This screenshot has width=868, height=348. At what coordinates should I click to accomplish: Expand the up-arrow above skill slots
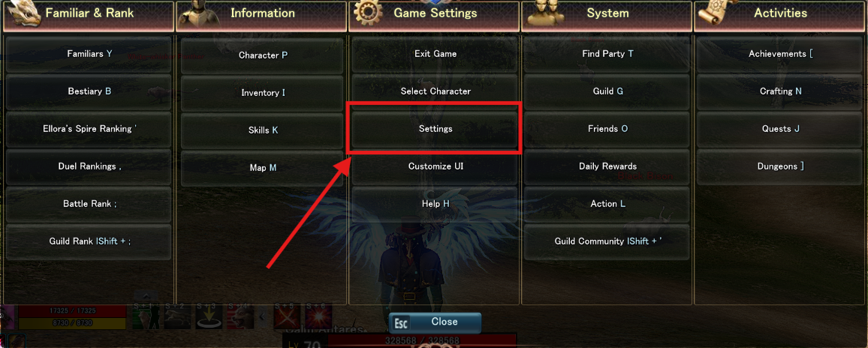pyautogui.click(x=144, y=297)
